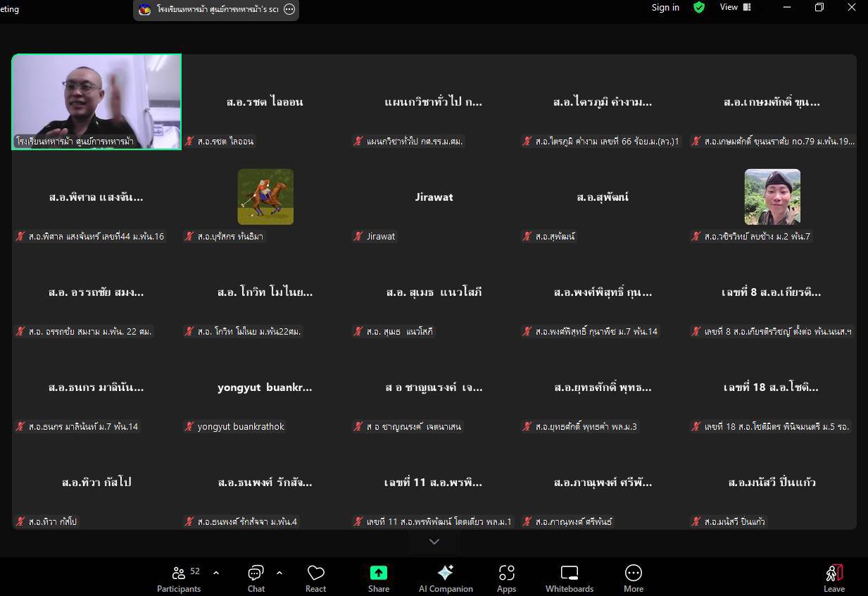Leave the meeting
Screen dimensions: 868x596
coord(834,579)
